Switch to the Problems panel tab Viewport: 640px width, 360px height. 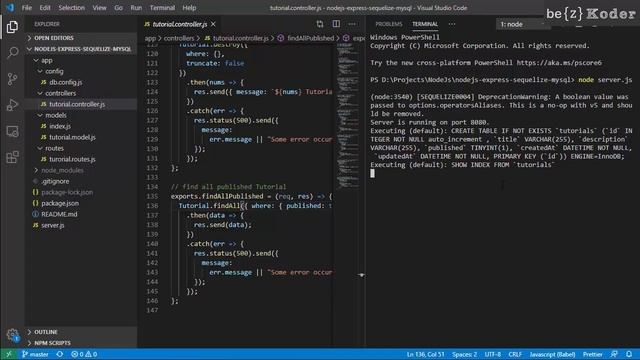coord(389,24)
